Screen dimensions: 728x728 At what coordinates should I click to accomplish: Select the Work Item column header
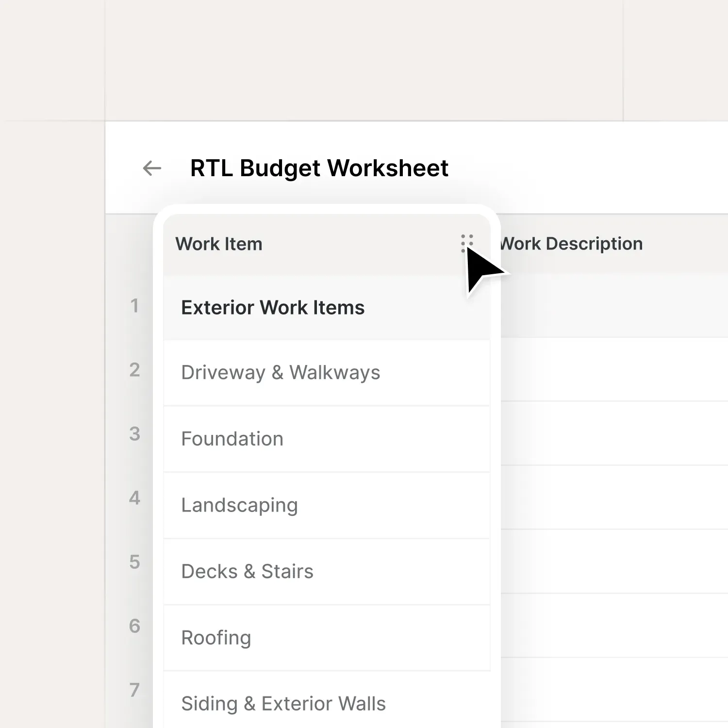[x=219, y=244]
